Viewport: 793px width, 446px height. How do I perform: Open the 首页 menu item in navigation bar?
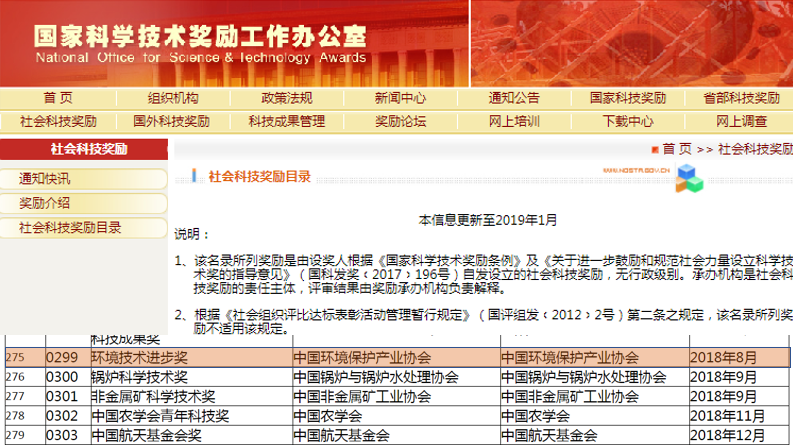[x=58, y=98]
